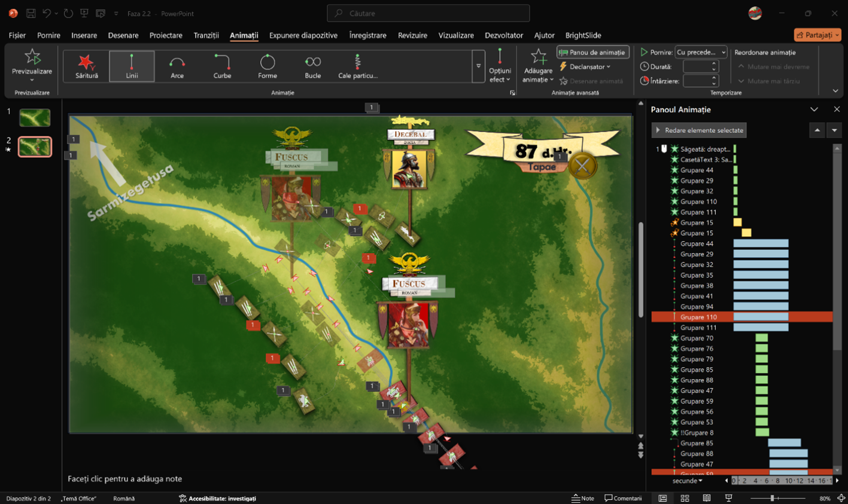Click the Undo arrow icon
This screenshot has height=504, width=848.
point(47,13)
